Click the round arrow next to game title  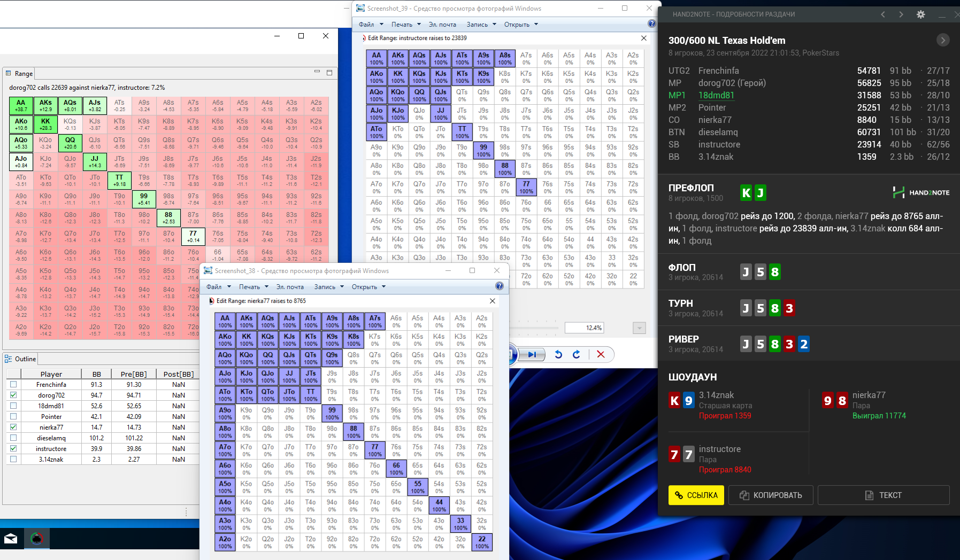pos(943,40)
